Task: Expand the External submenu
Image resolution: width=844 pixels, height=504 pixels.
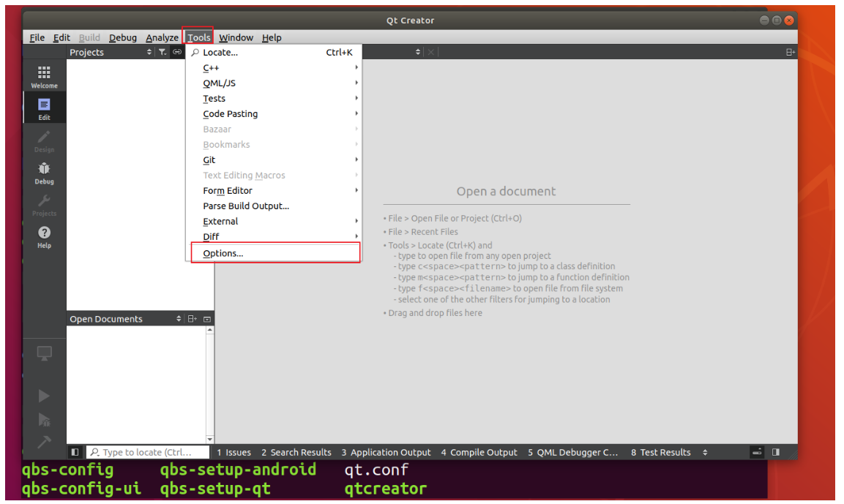Action: pos(274,221)
